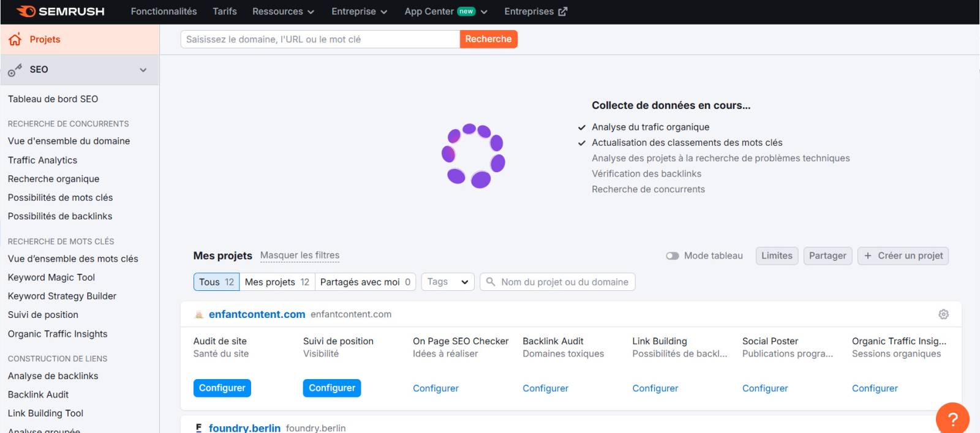Open Traffic Analytics in sidebar

coord(42,160)
